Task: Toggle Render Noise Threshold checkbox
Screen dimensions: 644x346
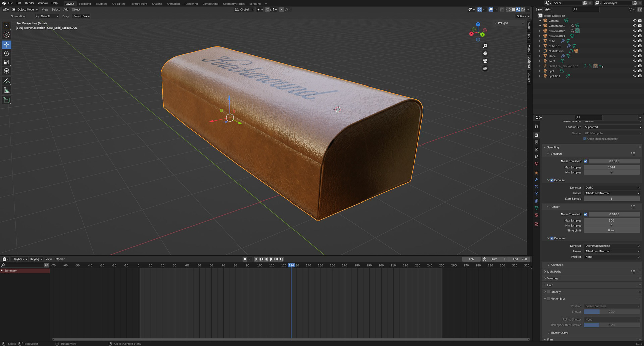Action: [585, 214]
